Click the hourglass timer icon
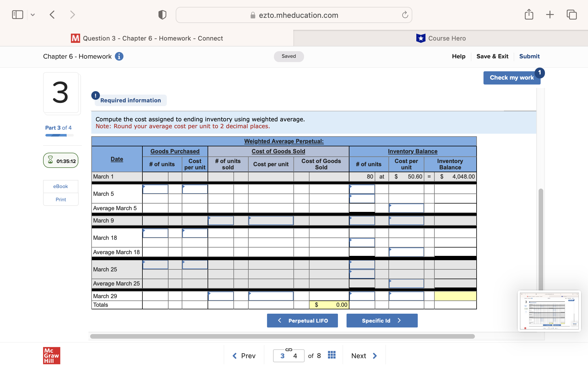588x368 pixels. pyautogui.click(x=51, y=160)
